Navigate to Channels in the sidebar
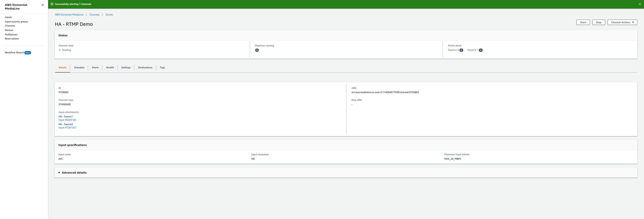The height and width of the screenshot is (219, 644). pos(10,26)
